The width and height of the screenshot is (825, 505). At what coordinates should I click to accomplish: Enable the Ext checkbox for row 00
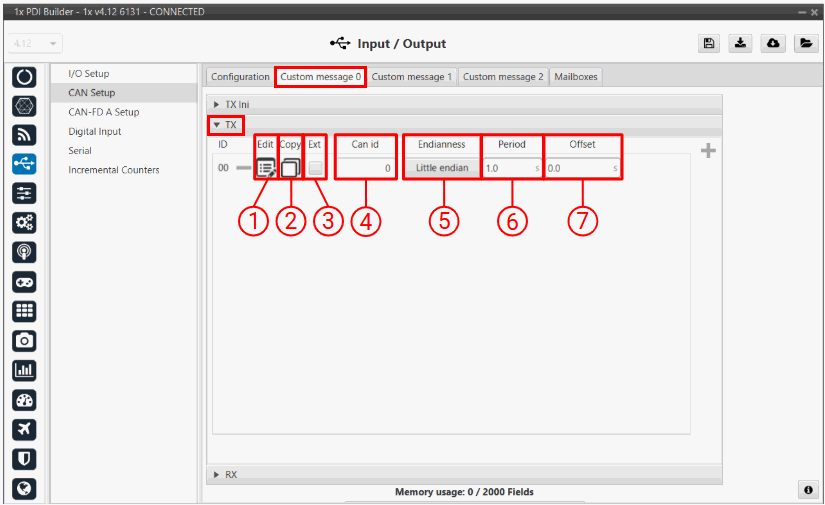coord(316,168)
